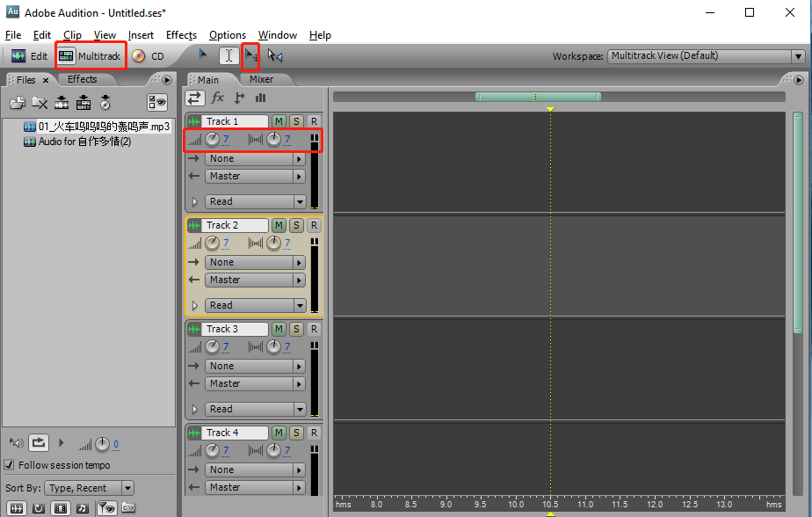Viewport: 812px width, 517px height.
Task: Open Files panel flyout menu arrow
Action: click(167, 80)
